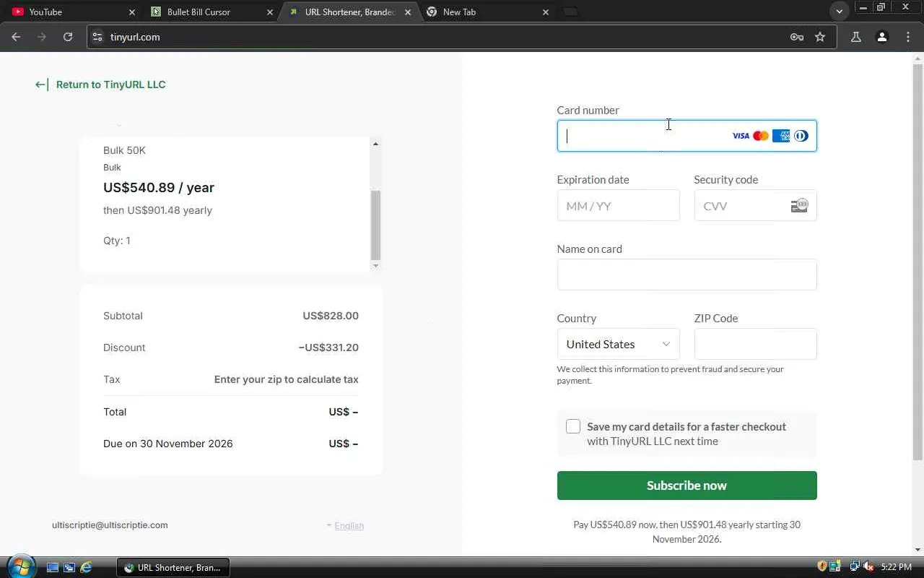This screenshot has width=924, height=578.
Task: Open Chrome Labs flask icon
Action: [x=856, y=37]
